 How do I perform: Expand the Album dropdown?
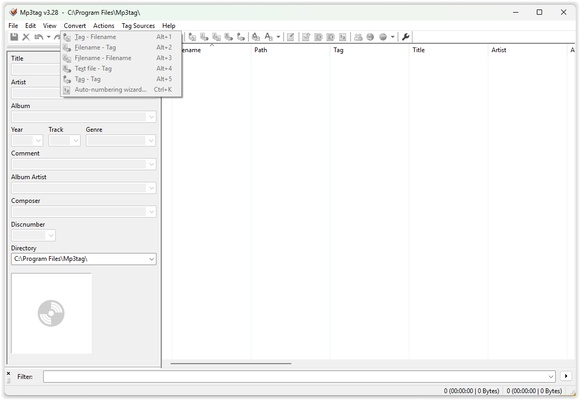[151, 117]
